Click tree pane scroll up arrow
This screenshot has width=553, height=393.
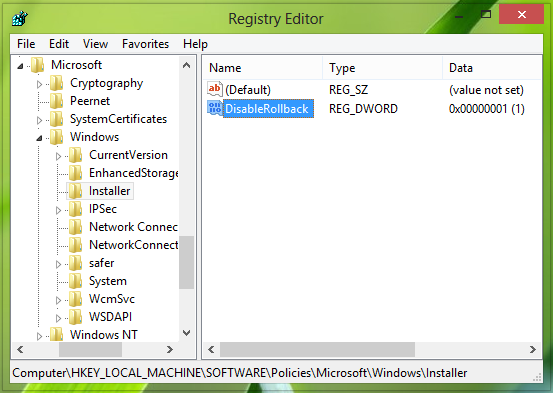[x=187, y=66]
